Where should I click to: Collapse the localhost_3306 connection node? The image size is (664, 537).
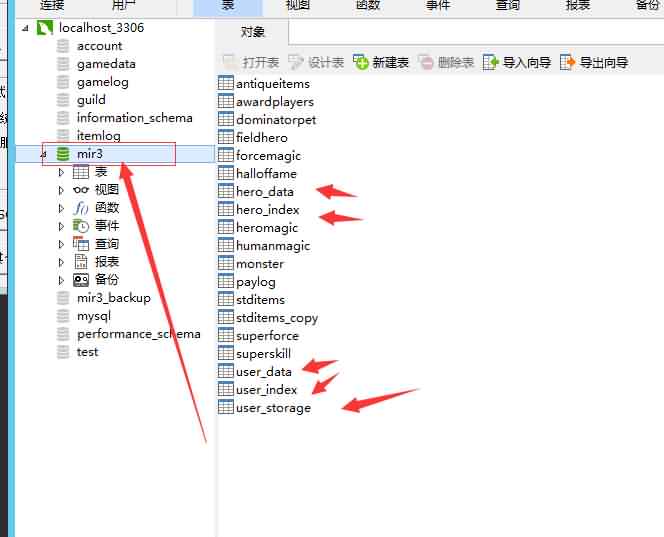coord(25,28)
